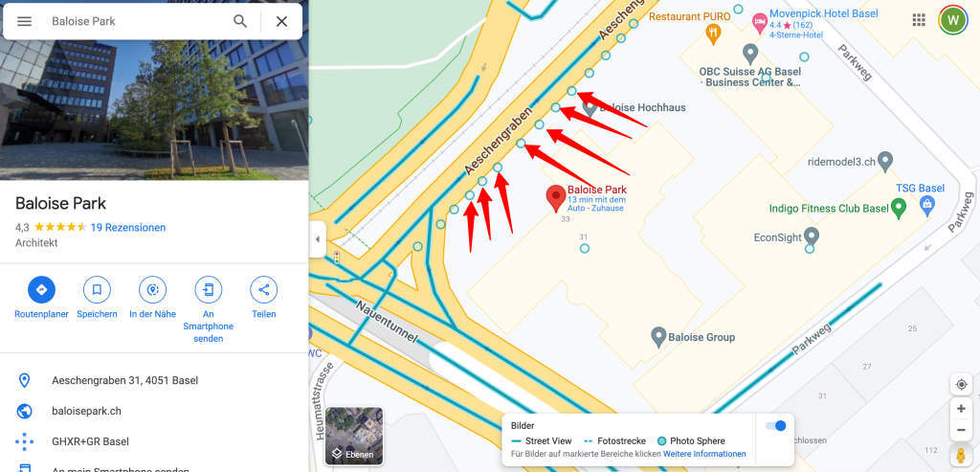
Task: Open the Movenpick Hotel Basel marker
Action: pyautogui.click(x=760, y=24)
